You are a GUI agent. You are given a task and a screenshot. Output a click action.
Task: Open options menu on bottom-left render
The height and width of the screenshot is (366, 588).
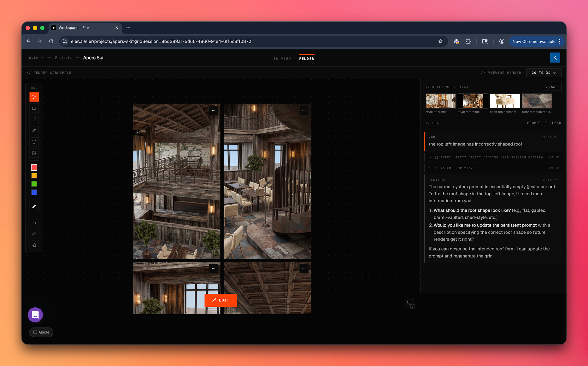214,269
